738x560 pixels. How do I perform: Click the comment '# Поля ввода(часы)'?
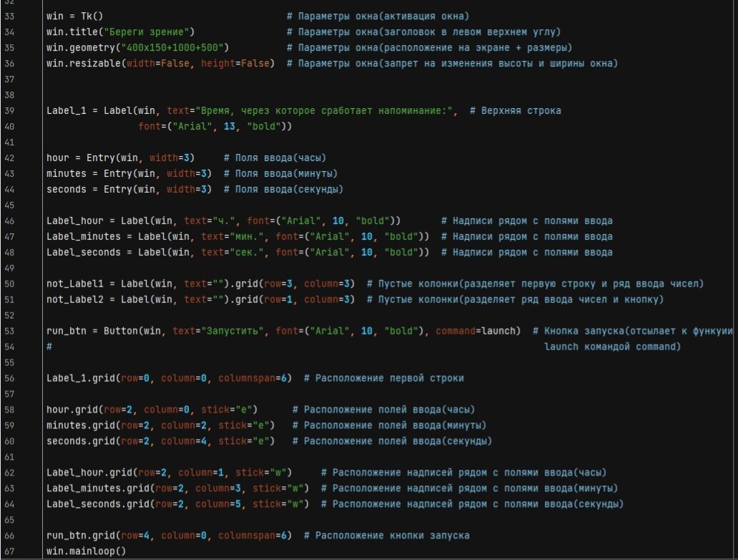[x=275, y=158]
